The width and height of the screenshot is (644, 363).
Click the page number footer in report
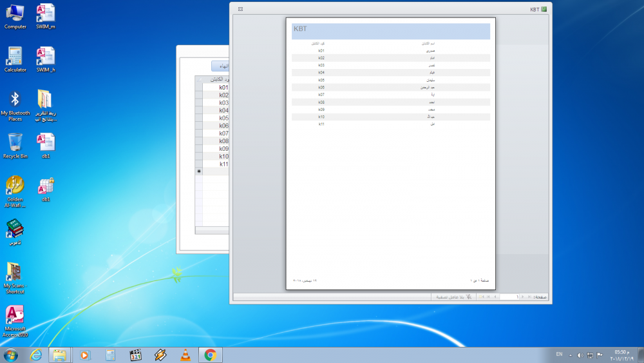pyautogui.click(x=479, y=280)
